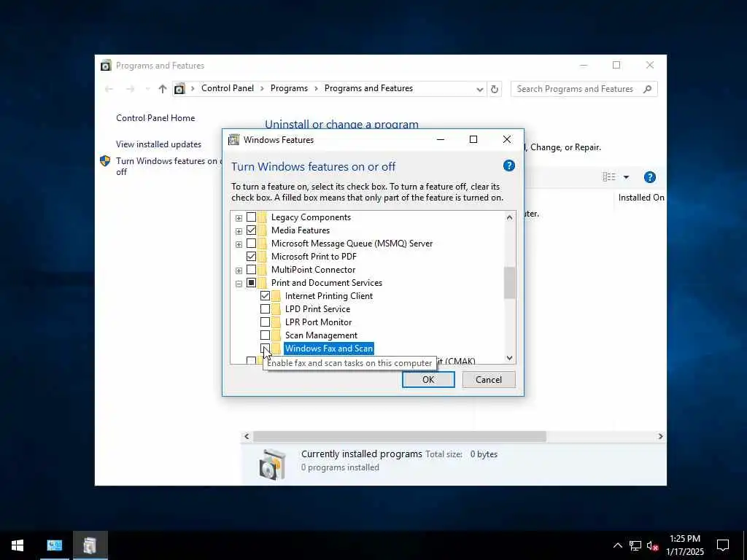Click the Cancel button
747x560 pixels.
pos(489,379)
